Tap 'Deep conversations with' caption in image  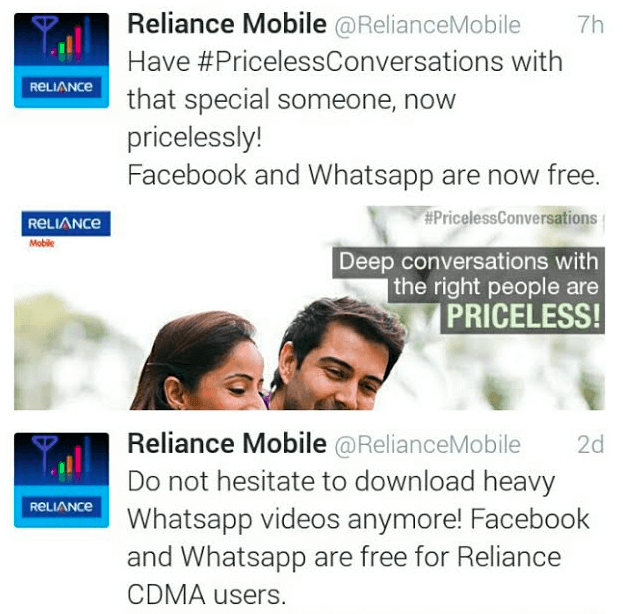coord(468,262)
